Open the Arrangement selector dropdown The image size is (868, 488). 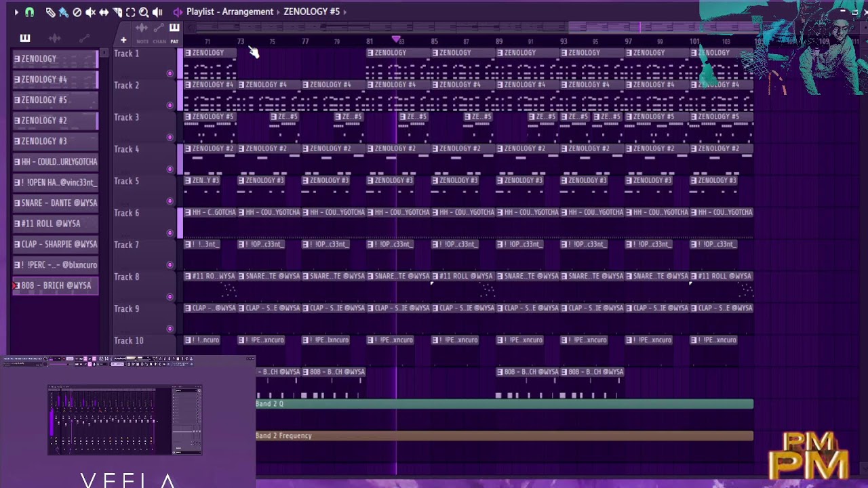[x=248, y=12]
